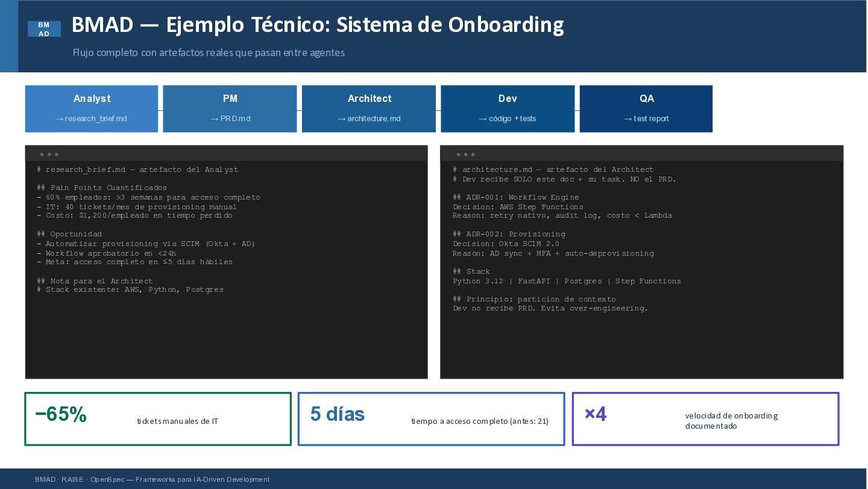The height and width of the screenshot is (489, 868).
Task: Click the Dev agent box
Action: [x=508, y=109]
